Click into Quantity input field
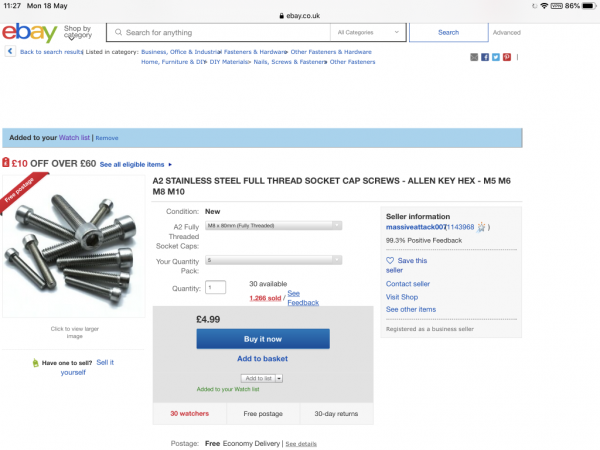This screenshot has width=600, height=450. [215, 288]
